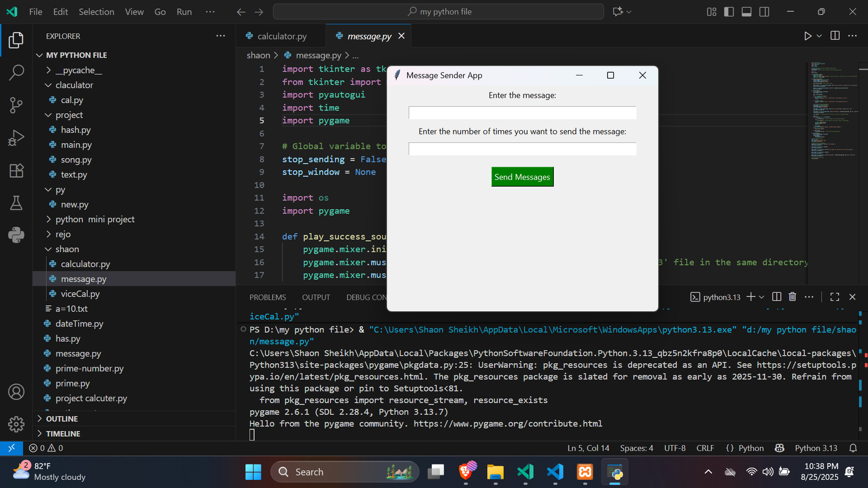The image size is (868, 488).
Task: Click the Enter the message input field
Action: [x=522, y=113]
